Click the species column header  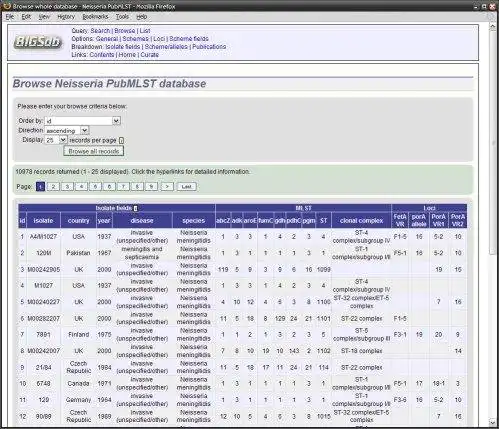(194, 220)
